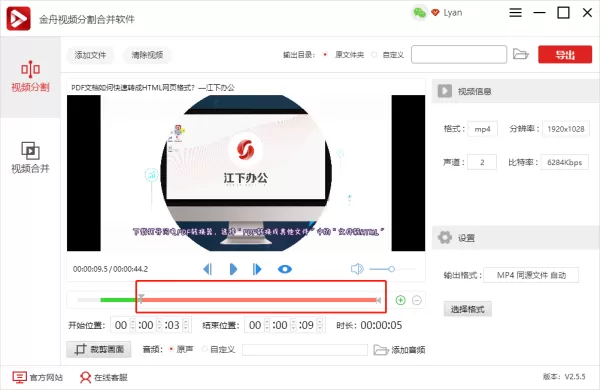Screen dimensions: 600x390
Task: Click the start marker on the timeline
Action: click(x=141, y=299)
